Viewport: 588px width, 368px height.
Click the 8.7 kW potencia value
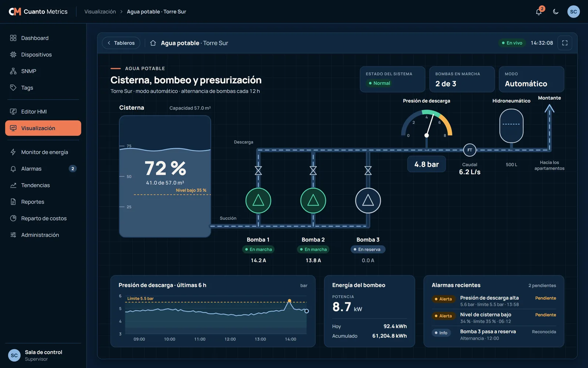[347, 307]
